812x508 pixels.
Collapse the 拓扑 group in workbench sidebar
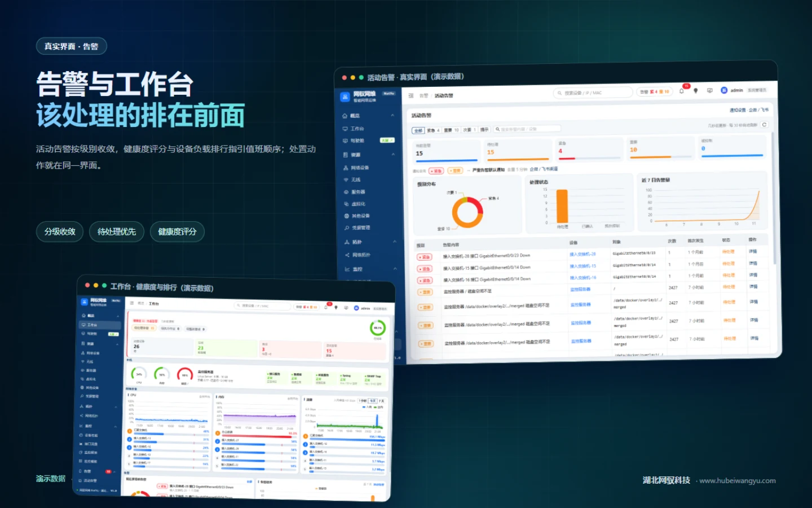pyautogui.click(x=116, y=406)
